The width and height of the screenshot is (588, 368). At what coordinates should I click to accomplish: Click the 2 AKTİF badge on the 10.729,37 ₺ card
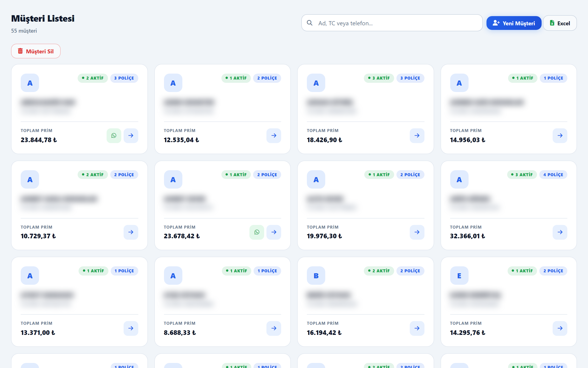pos(93,175)
